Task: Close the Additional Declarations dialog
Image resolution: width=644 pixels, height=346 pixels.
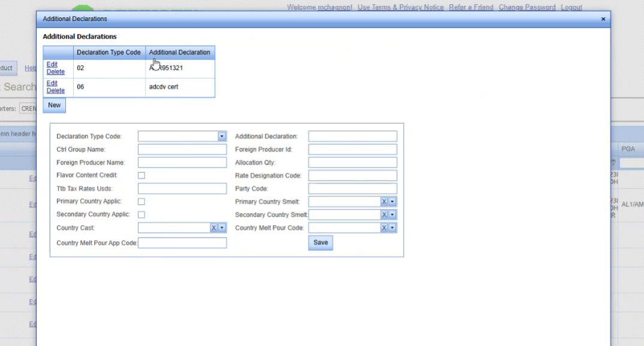Action: [603, 19]
